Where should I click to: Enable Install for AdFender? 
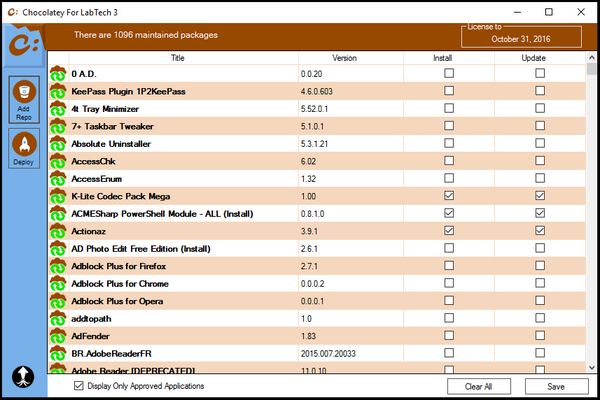pos(449,335)
